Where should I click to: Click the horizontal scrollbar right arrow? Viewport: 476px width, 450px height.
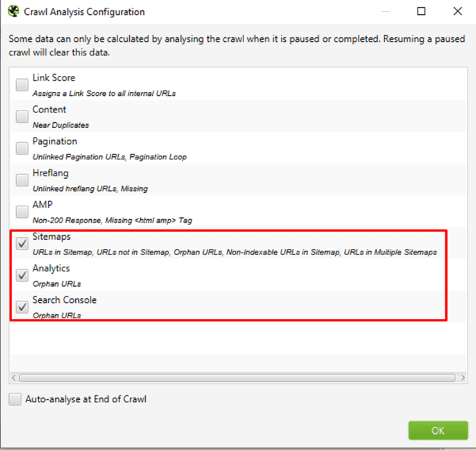click(x=463, y=378)
